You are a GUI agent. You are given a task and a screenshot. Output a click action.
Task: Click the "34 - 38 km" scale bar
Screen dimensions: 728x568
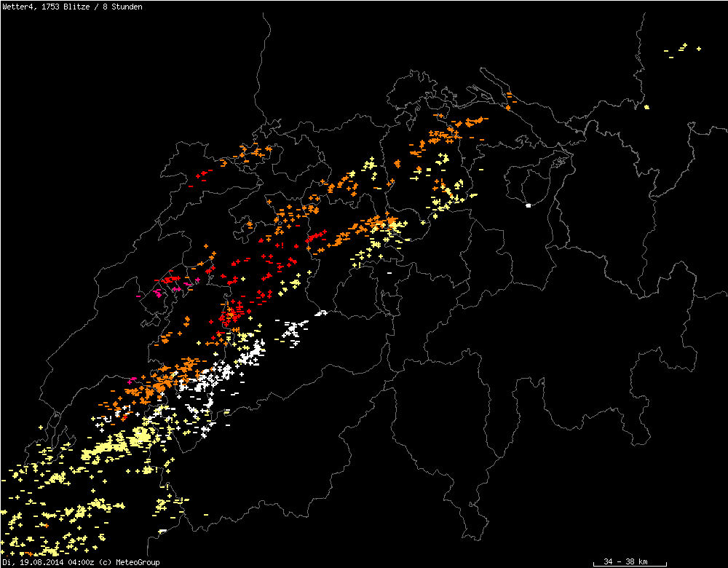pos(630,562)
